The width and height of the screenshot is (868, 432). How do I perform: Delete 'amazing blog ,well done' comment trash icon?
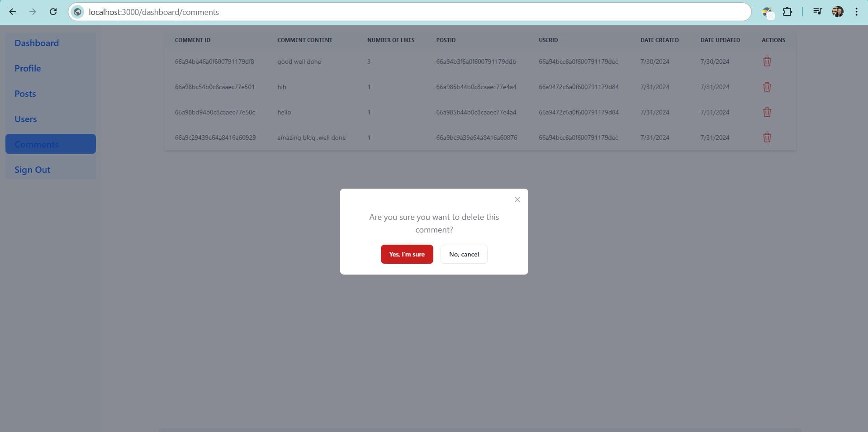click(x=767, y=138)
